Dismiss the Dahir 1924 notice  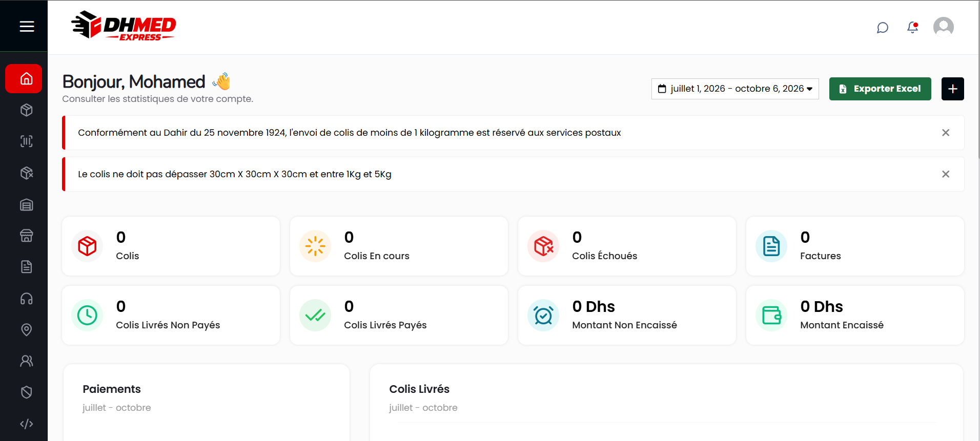(x=946, y=133)
